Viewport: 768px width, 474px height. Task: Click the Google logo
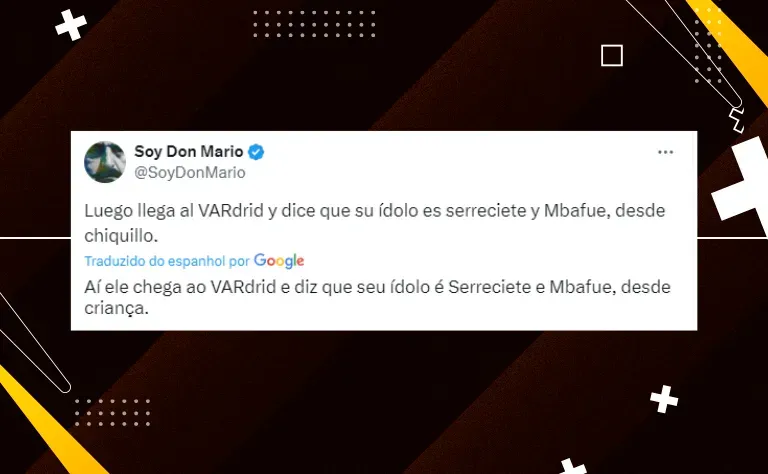(x=279, y=261)
